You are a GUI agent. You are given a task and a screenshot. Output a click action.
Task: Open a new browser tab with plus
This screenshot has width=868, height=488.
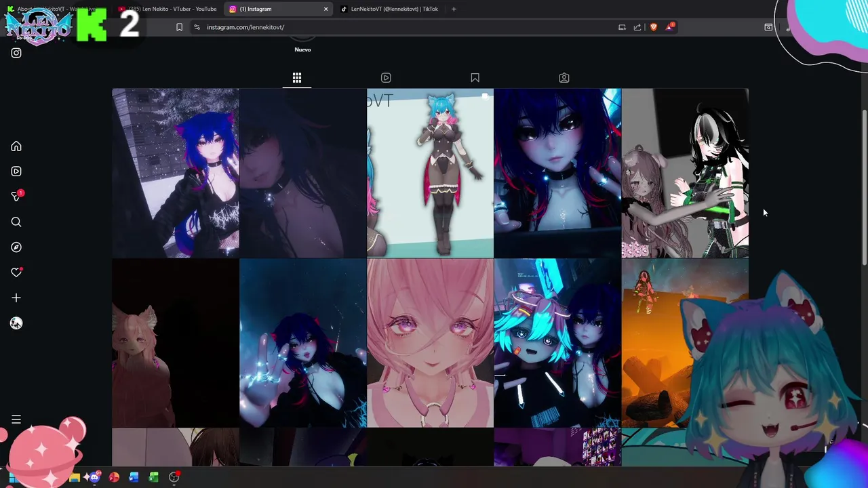click(x=454, y=9)
